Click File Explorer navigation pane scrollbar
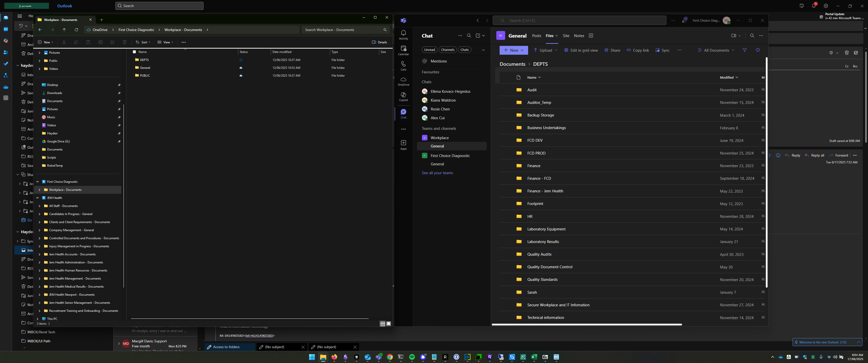868x363 pixels. pos(123,195)
